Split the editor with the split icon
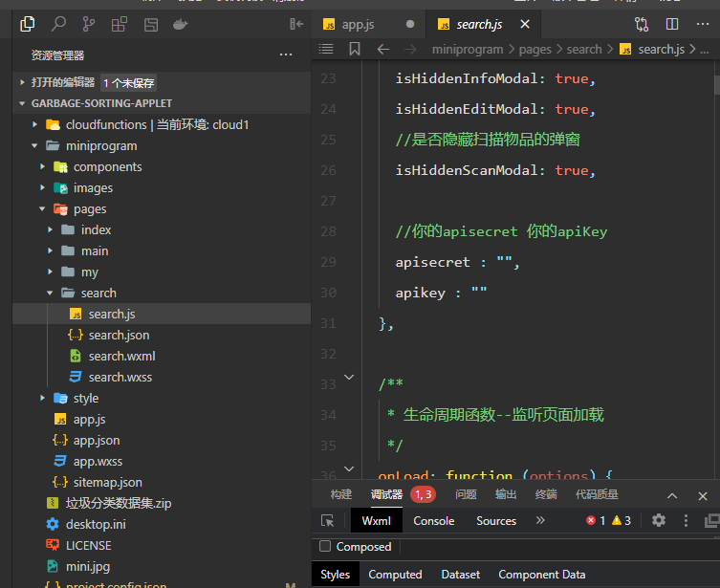This screenshot has height=588, width=720. (x=672, y=24)
